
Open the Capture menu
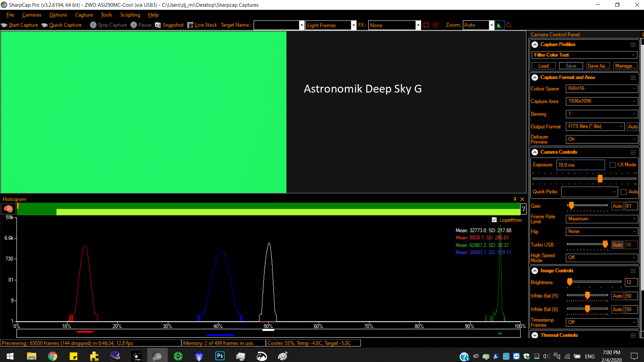click(84, 15)
